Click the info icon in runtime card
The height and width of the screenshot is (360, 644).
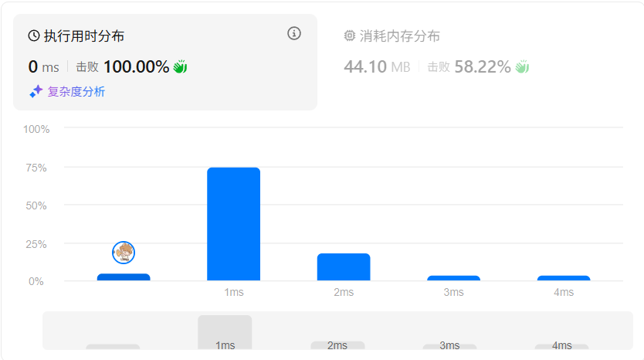click(x=294, y=33)
